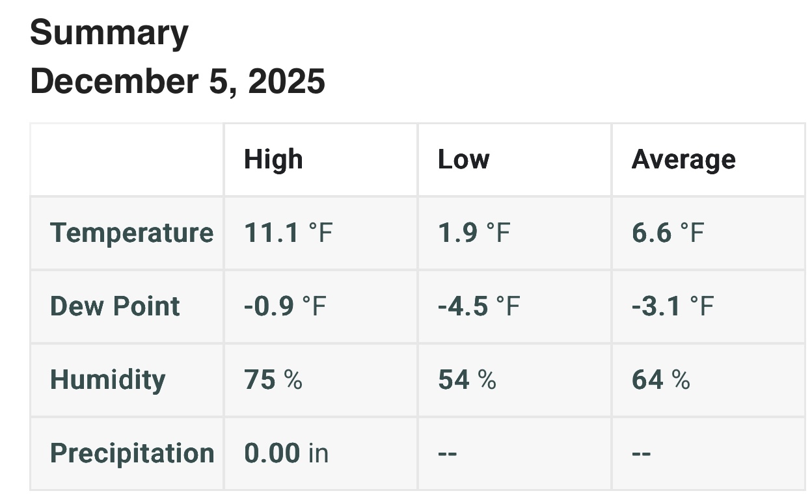Select the Average column header
Image resolution: width=812 pixels, height=504 pixels.
[x=683, y=160]
